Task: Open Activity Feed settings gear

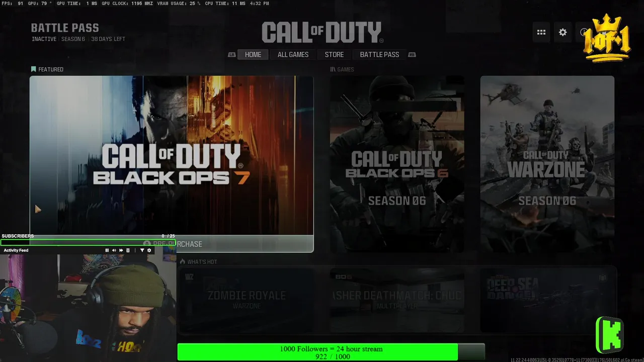Action: tap(149, 250)
